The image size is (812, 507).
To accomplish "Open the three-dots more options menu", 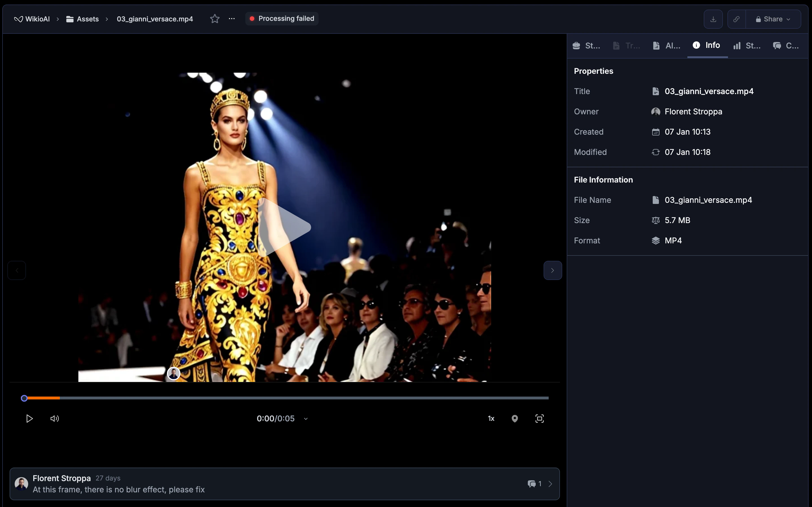I will [x=231, y=19].
